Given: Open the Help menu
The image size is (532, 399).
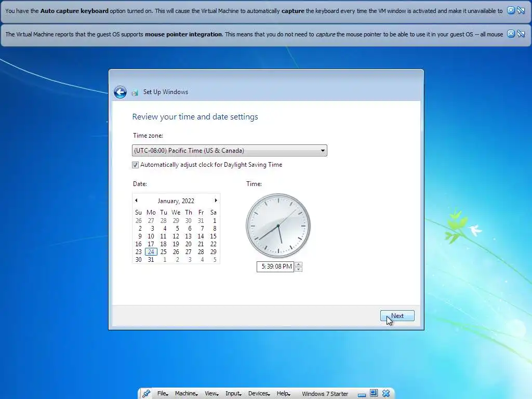Looking at the screenshot, I should click(x=283, y=394).
